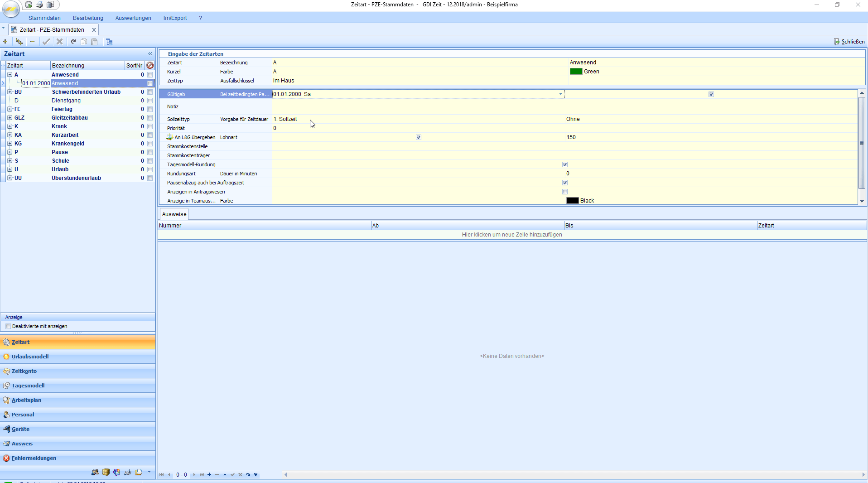
Task: Click the add sub-entry icon in toolbar
Action: click(19, 42)
